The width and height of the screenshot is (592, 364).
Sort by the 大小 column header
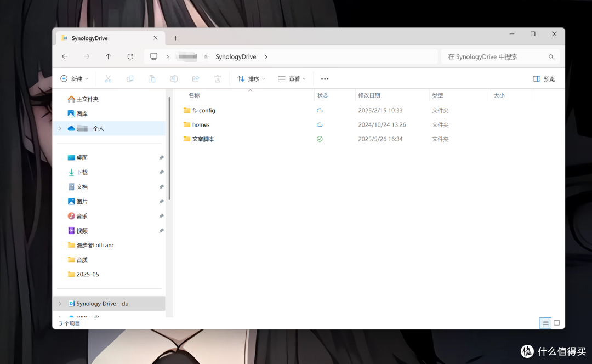pos(499,95)
